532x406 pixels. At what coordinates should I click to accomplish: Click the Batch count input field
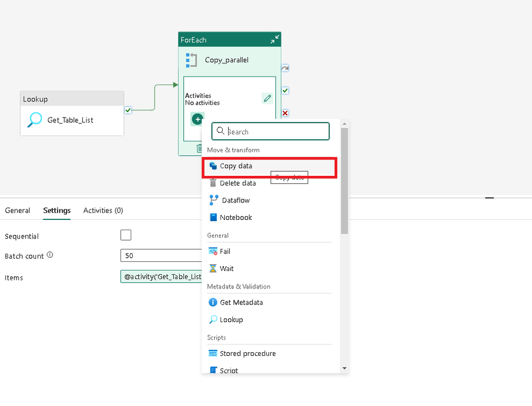[x=161, y=256]
